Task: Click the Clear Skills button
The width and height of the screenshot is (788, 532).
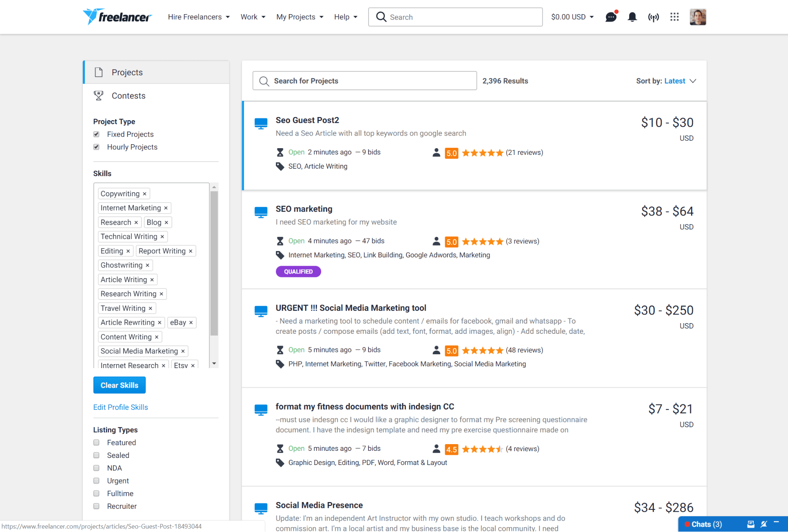Action: click(x=119, y=385)
